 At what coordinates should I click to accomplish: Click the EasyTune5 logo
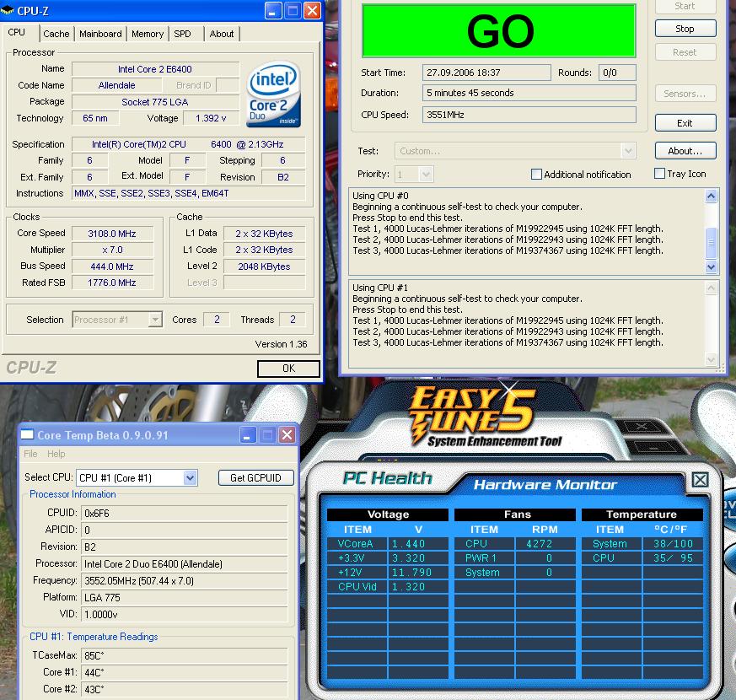(472, 415)
